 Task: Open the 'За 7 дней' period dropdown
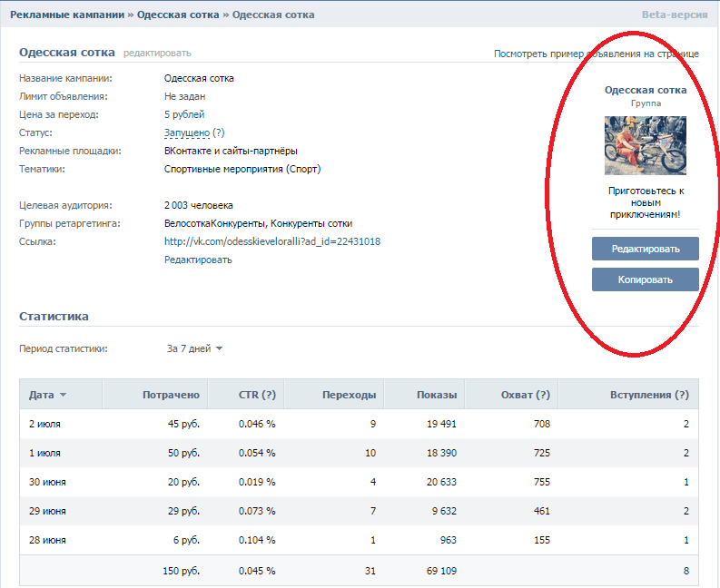[194, 348]
